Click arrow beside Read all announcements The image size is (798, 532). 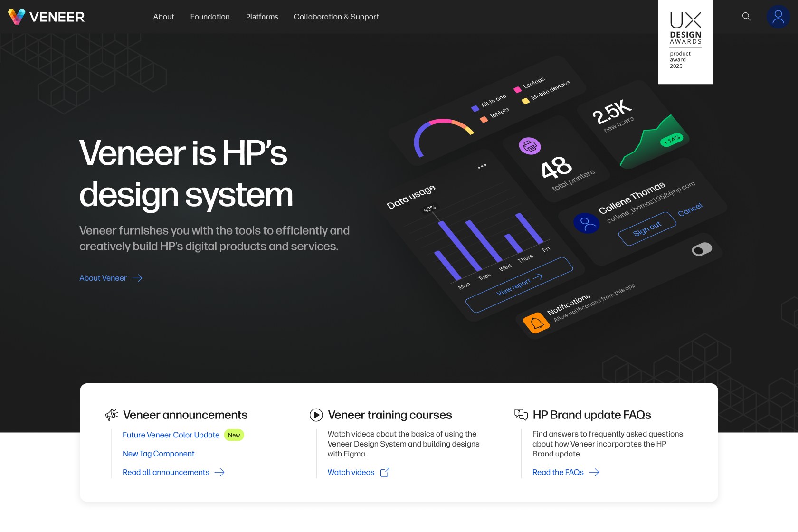pyautogui.click(x=219, y=472)
